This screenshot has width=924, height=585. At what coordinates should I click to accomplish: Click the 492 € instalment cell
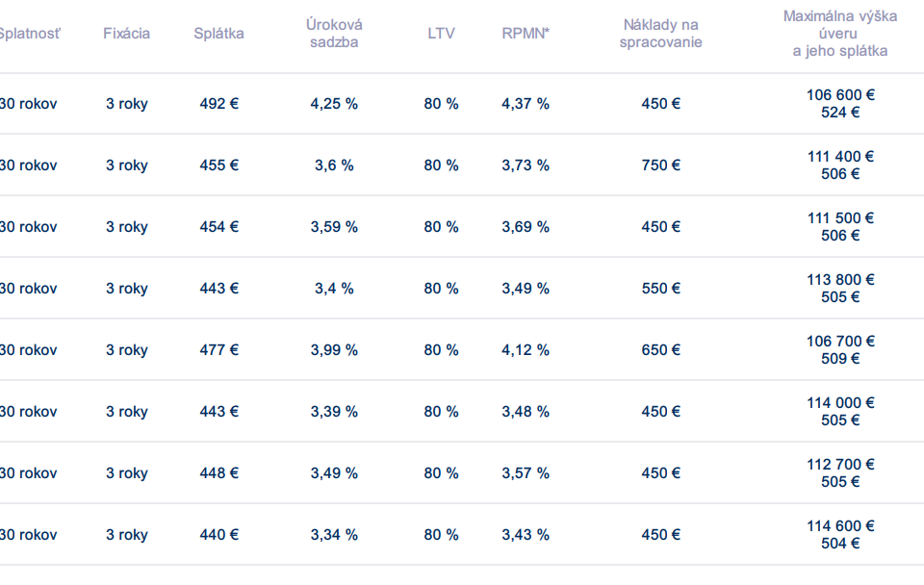(218, 104)
